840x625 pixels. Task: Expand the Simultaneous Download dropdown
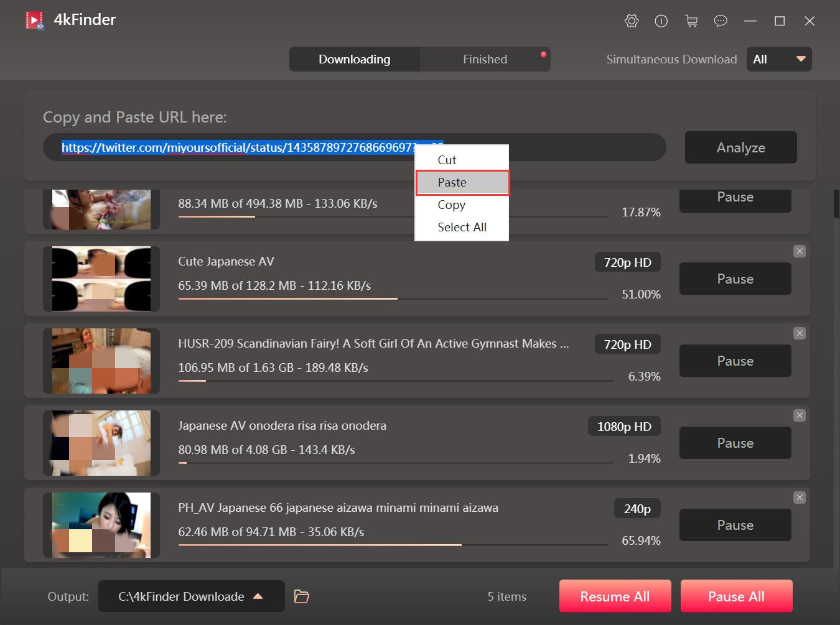pos(778,59)
